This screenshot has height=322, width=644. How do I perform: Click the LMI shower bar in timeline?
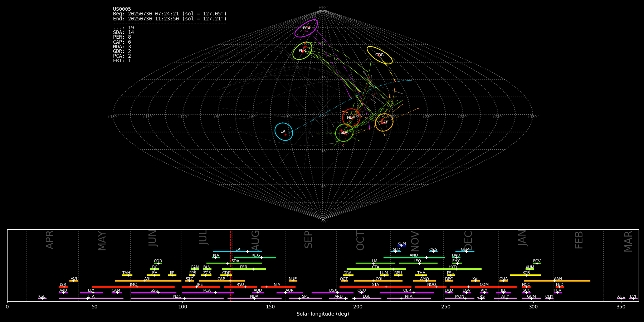tap(375, 263)
